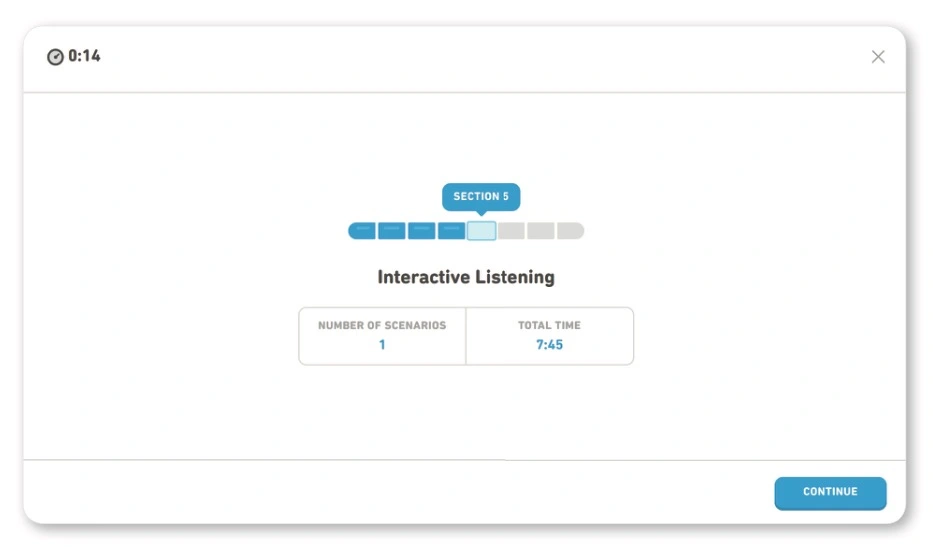Click the Section 5 tooltip label
933x547 pixels.
point(481,196)
